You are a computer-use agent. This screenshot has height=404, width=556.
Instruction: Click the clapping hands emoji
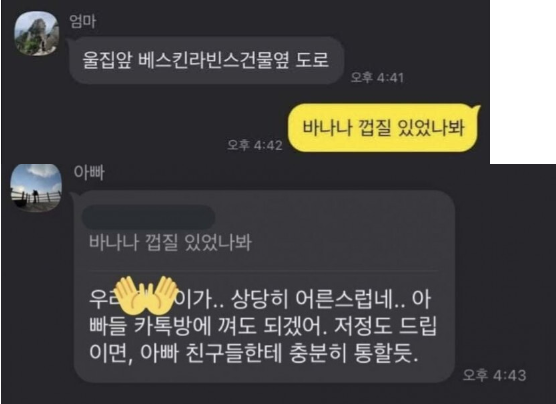coord(146,295)
